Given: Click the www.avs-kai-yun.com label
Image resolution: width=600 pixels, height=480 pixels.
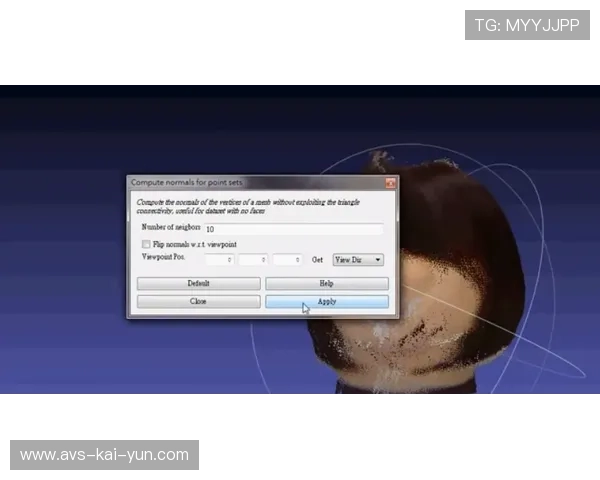Looking at the screenshot, I should (x=104, y=455).
